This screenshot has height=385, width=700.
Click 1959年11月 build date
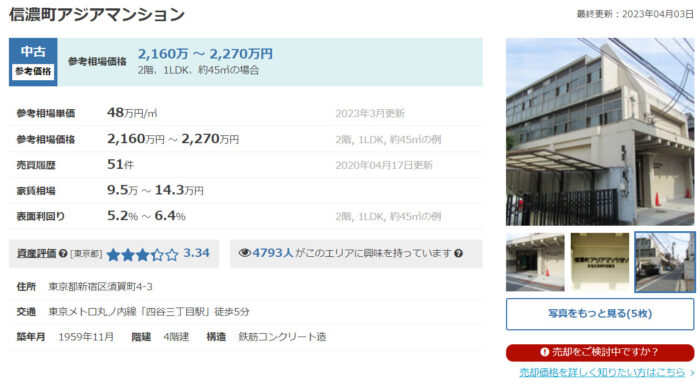(86, 337)
